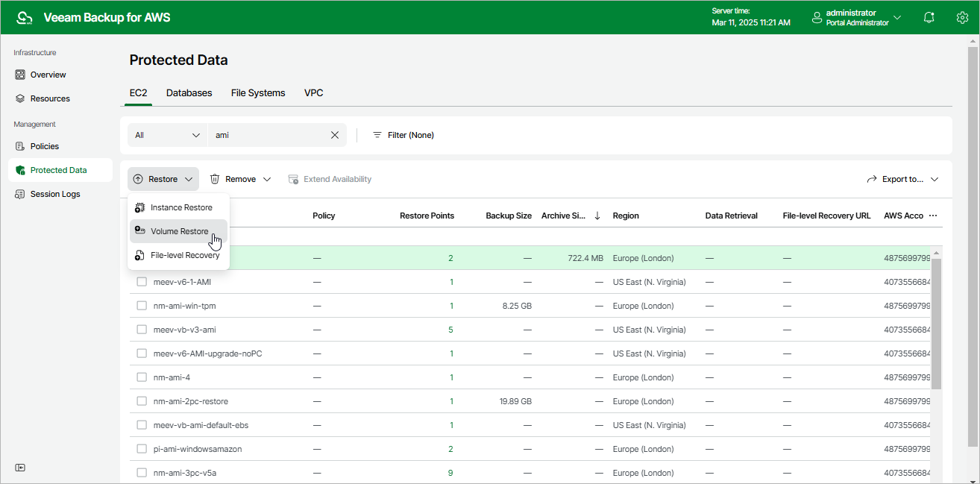The image size is (980, 484).
Task: Clear the search field with X icon
Action: [335, 135]
